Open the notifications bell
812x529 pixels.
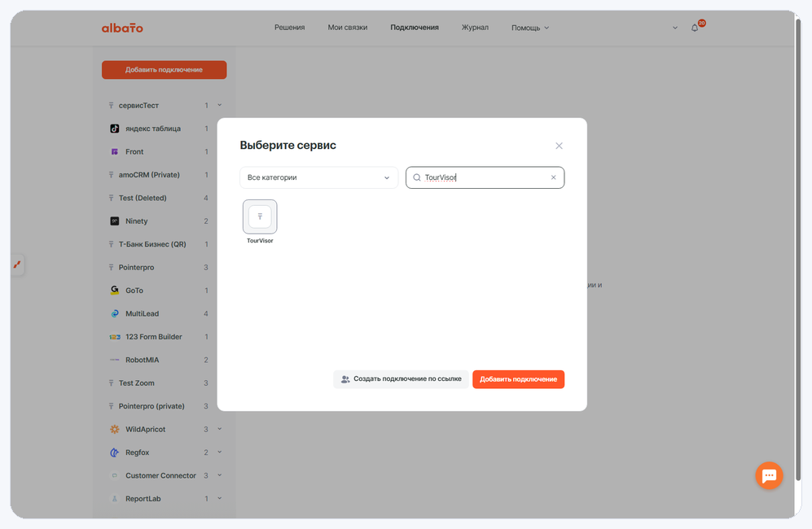pyautogui.click(x=695, y=28)
